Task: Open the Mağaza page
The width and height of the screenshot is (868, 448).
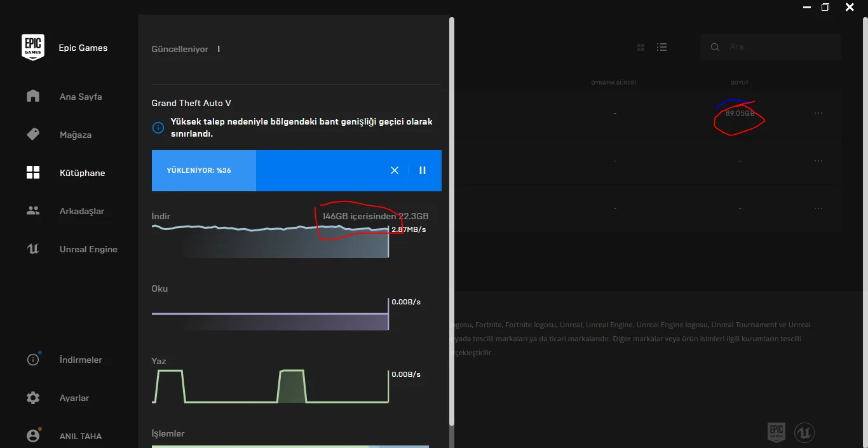Action: coord(76,135)
